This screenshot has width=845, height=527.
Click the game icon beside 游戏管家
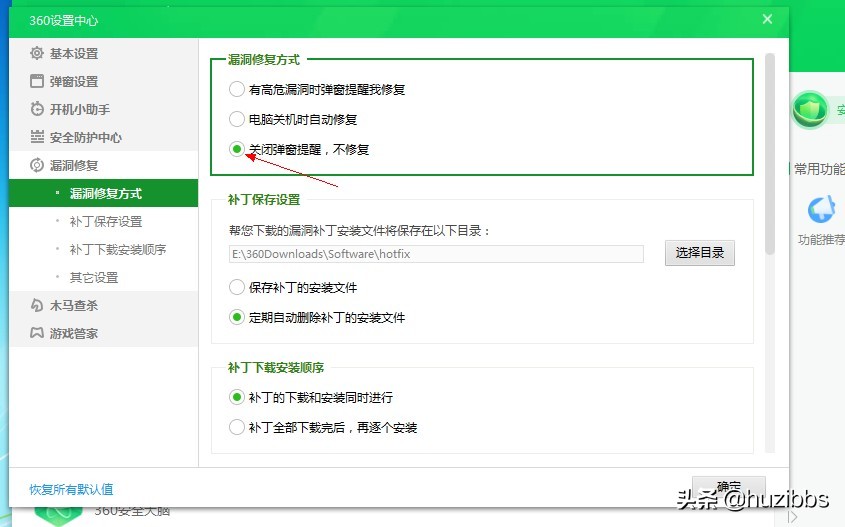(x=37, y=334)
